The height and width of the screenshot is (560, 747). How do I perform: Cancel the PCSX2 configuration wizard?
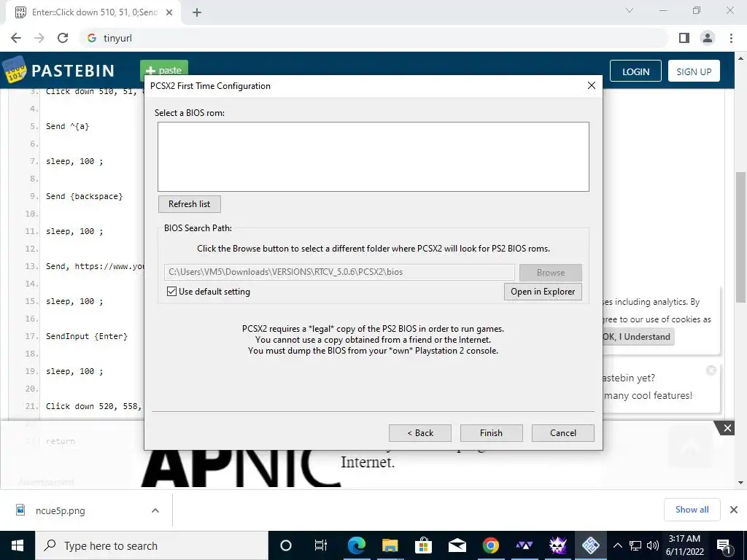click(x=562, y=433)
